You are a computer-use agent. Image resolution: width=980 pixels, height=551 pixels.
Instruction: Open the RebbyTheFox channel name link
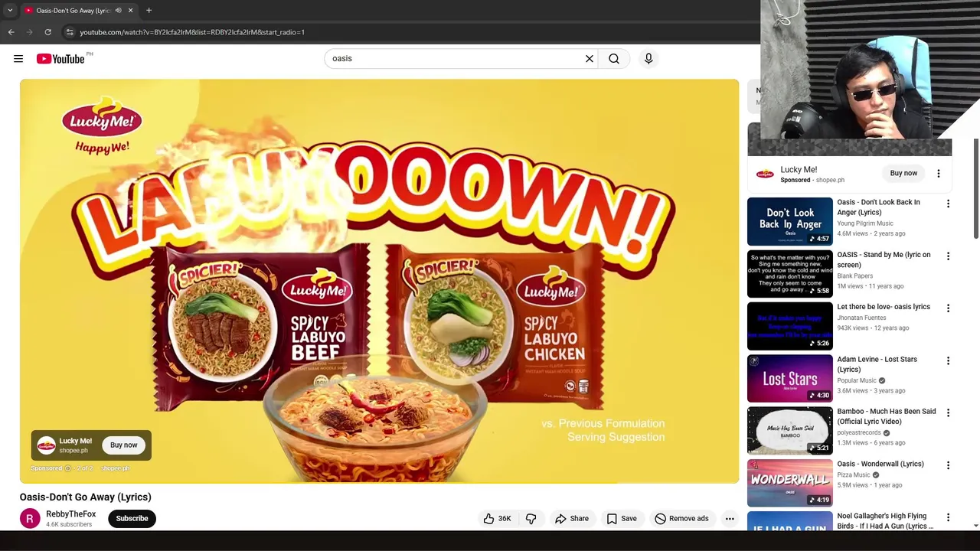tap(70, 514)
